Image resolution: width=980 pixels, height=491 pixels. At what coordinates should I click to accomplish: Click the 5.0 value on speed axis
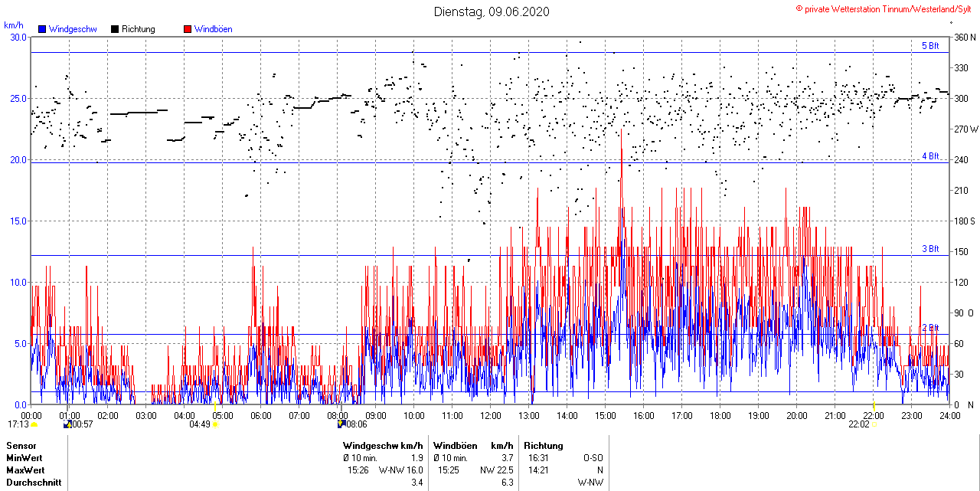20,343
